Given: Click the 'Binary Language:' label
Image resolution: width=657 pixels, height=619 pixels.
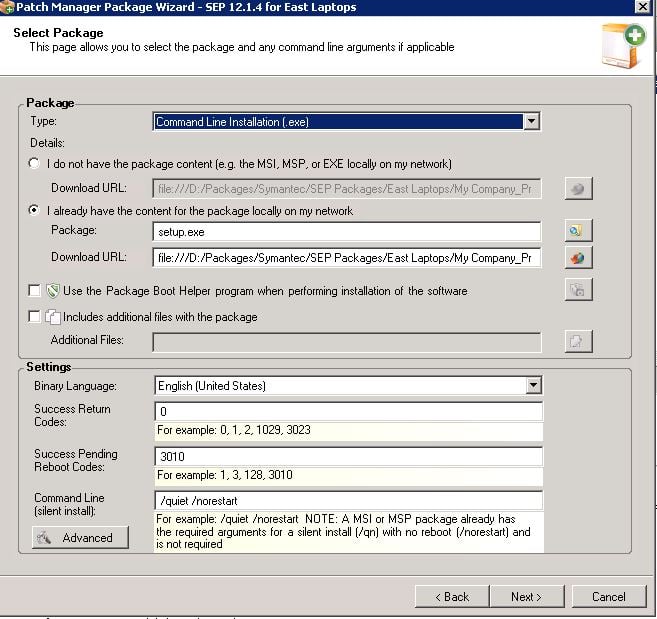Looking at the screenshot, I should (x=75, y=386).
